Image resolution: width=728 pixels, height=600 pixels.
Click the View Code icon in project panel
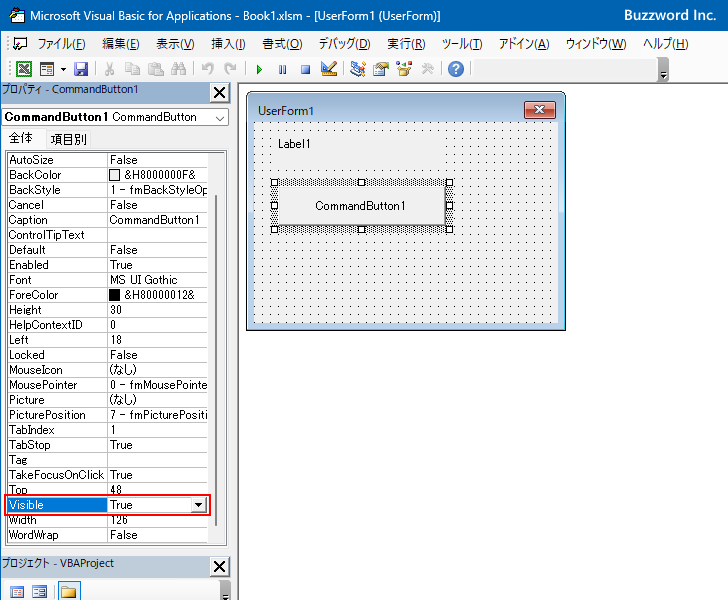(x=17, y=592)
